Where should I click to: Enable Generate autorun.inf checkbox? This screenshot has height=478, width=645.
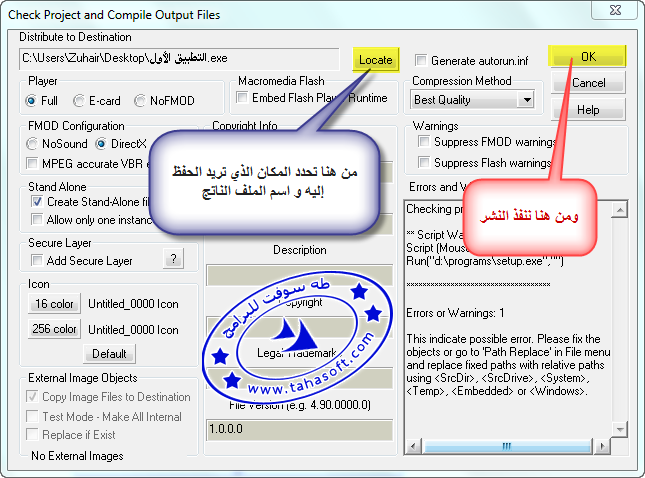421,60
